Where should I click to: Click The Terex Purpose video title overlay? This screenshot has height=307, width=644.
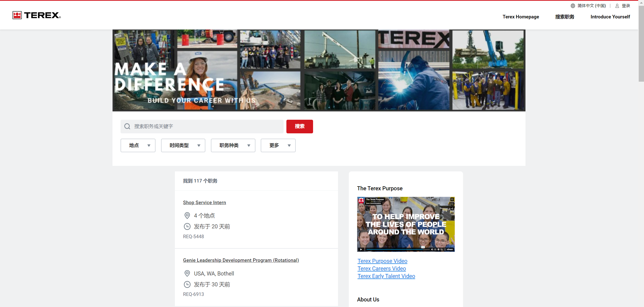(375, 199)
